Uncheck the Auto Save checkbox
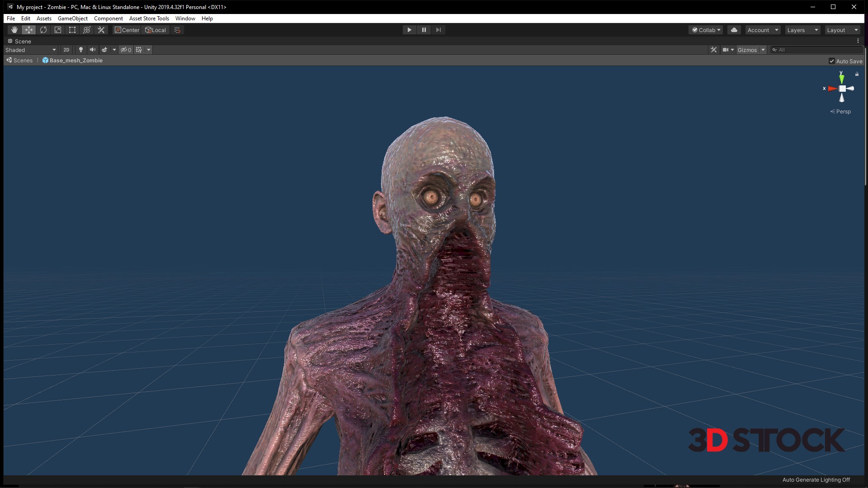 831,61
